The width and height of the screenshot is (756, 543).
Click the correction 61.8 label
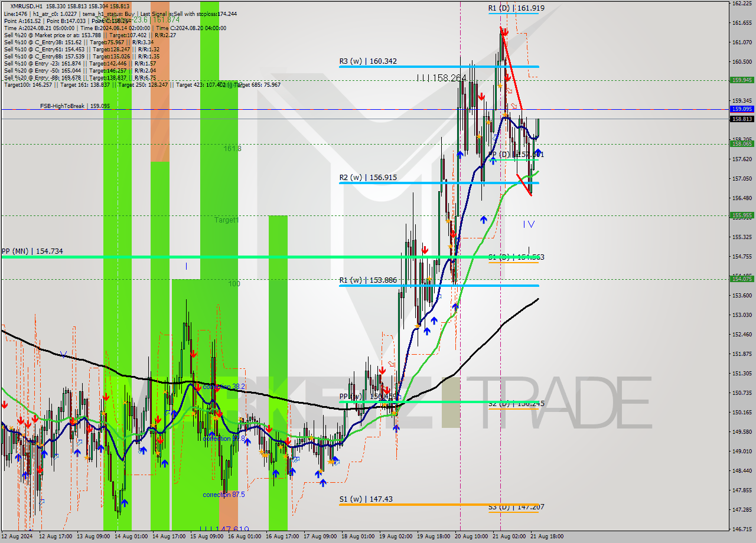[224, 439]
